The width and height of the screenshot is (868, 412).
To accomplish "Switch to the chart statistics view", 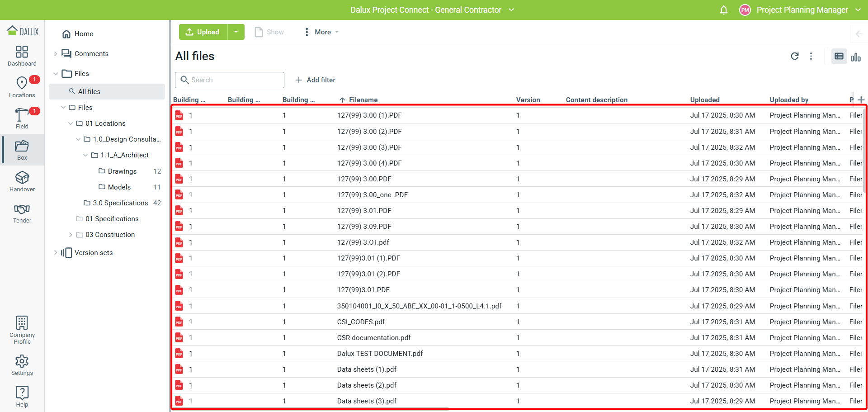I will [855, 57].
